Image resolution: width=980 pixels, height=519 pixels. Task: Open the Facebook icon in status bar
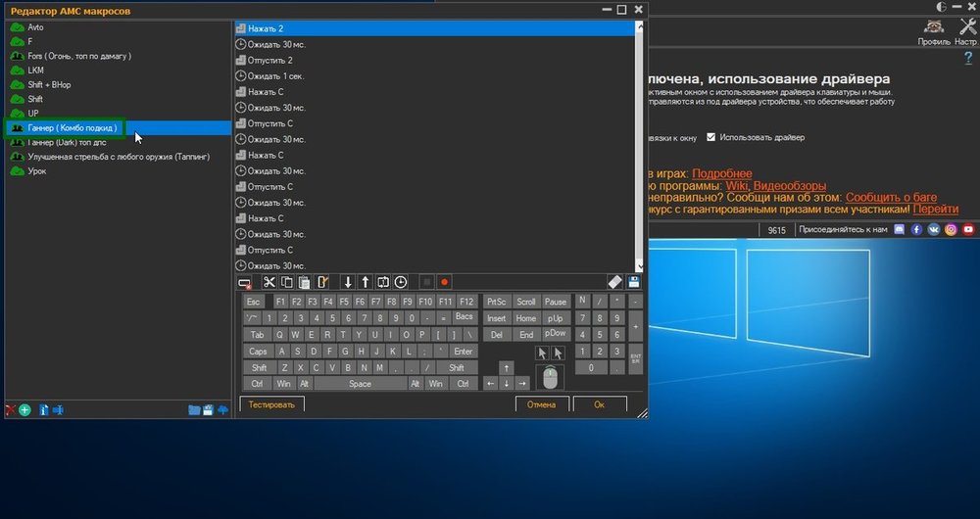tap(917, 230)
